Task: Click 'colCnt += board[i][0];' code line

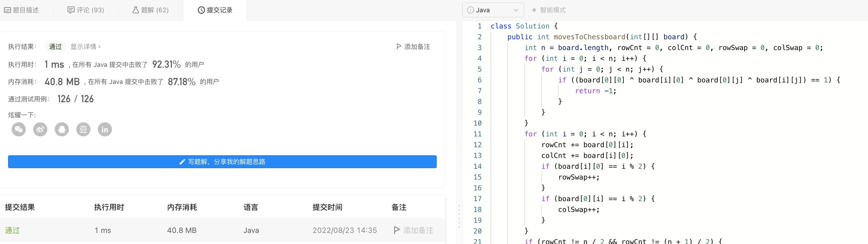Action: click(587, 156)
